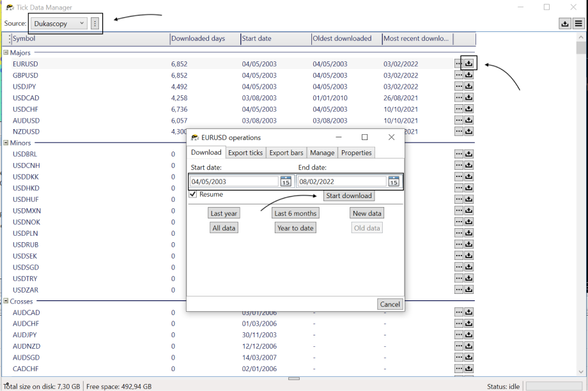Viewport: 588px width, 391px height.
Task: Open the end date calendar picker icon
Action: pyautogui.click(x=394, y=181)
